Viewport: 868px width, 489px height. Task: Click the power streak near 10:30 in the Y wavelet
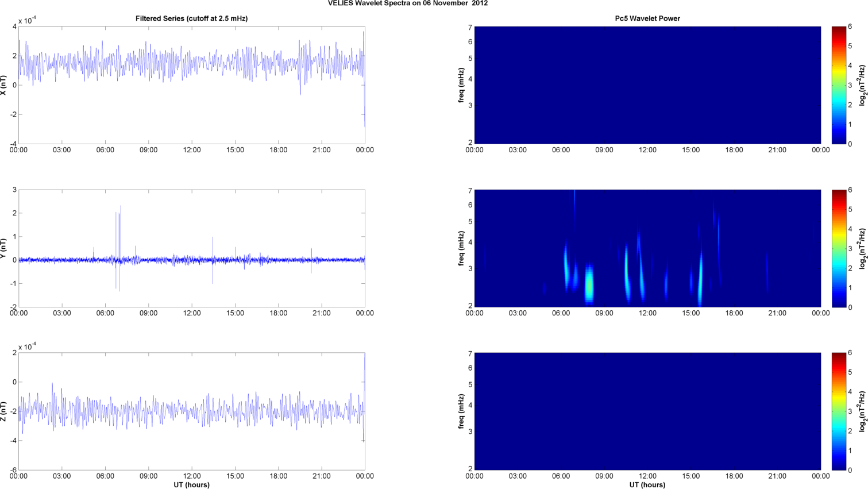pos(627,273)
